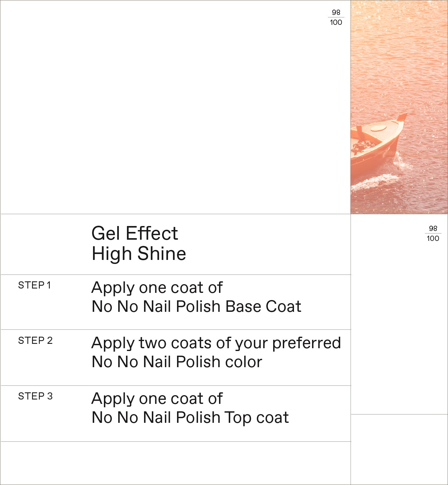The image size is (448, 485).
Task: Click the STEP 1 label
Action: point(34,285)
